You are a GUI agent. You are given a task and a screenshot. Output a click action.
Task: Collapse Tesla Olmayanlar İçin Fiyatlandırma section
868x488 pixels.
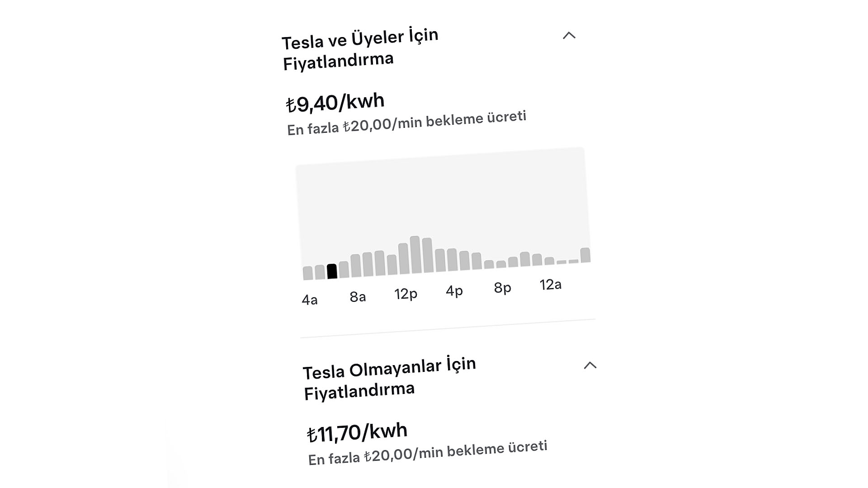click(x=590, y=365)
